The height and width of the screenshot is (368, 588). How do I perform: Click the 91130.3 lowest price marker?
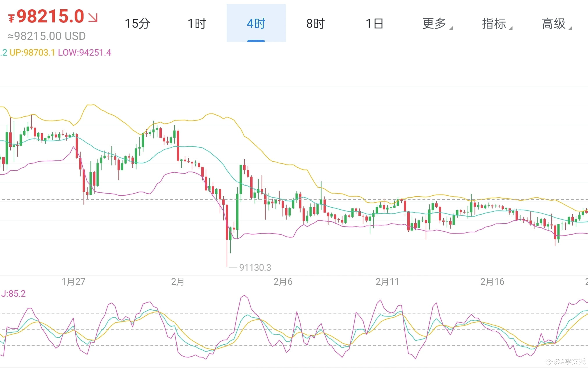coord(255,268)
